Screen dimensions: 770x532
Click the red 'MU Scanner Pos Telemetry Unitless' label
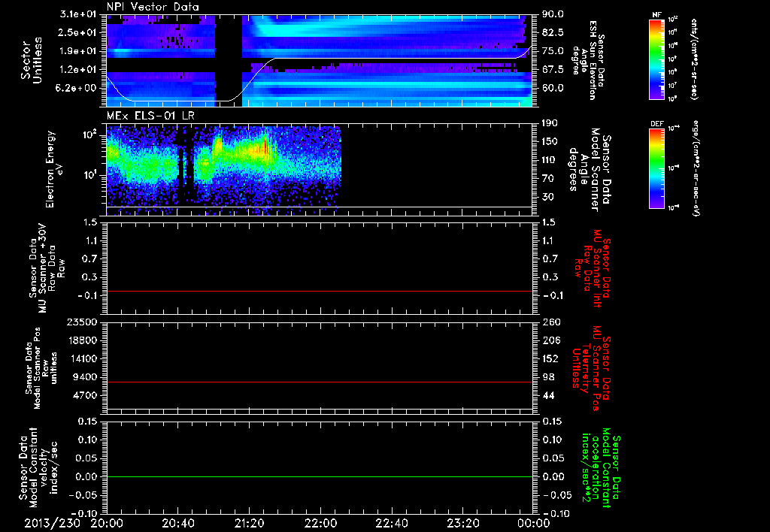[591, 368]
